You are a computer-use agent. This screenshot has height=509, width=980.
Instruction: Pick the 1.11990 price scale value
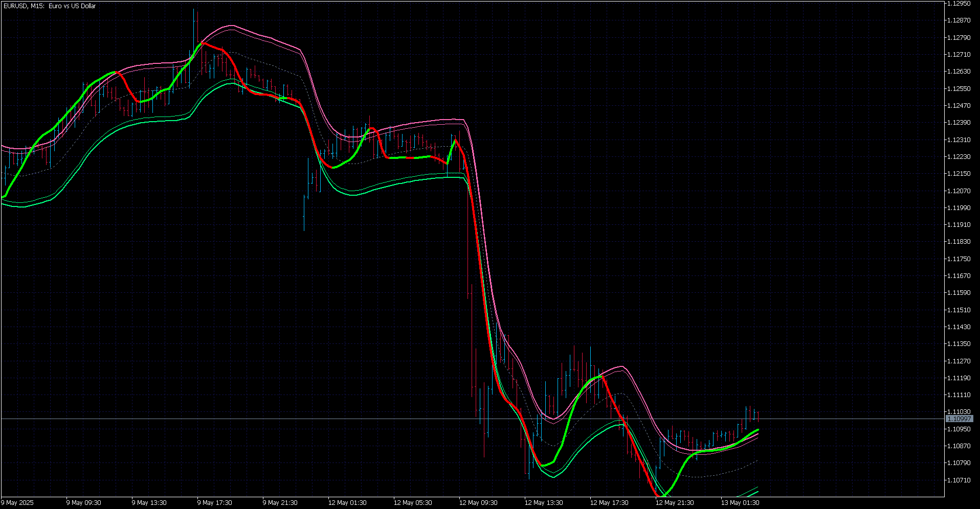tap(959, 208)
